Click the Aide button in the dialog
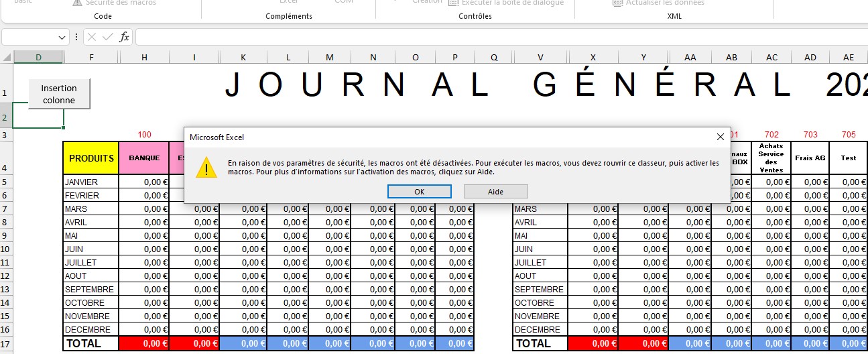Viewport: 868px width, 354px height. (495, 191)
